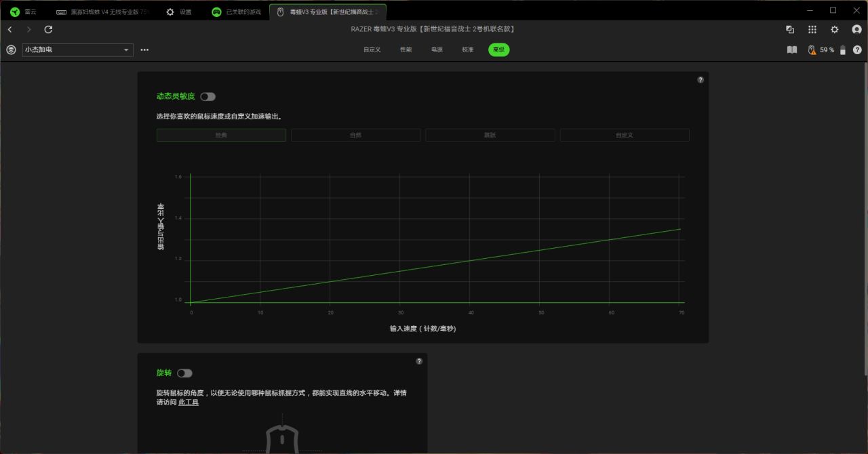Switch to the 校准 tab
868x454 pixels.
coord(468,49)
